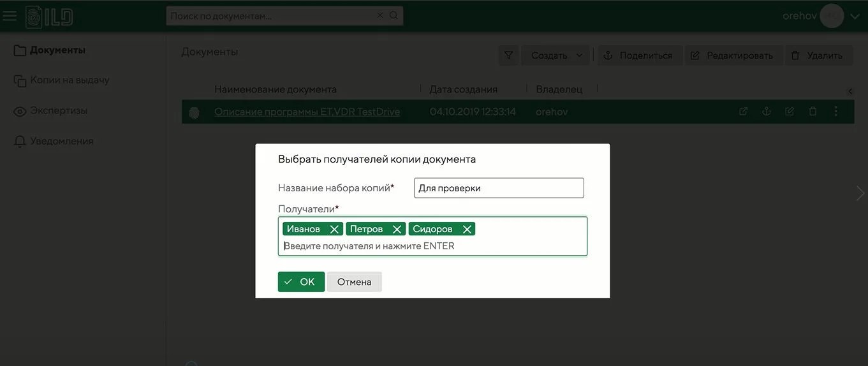Click the orehov user avatar

[x=832, y=16]
